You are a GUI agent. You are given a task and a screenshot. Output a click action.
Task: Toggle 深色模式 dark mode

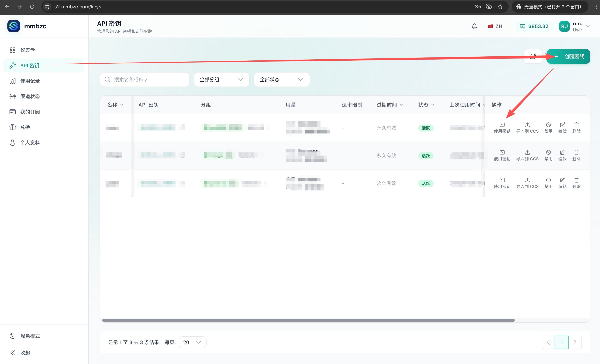pos(44,336)
